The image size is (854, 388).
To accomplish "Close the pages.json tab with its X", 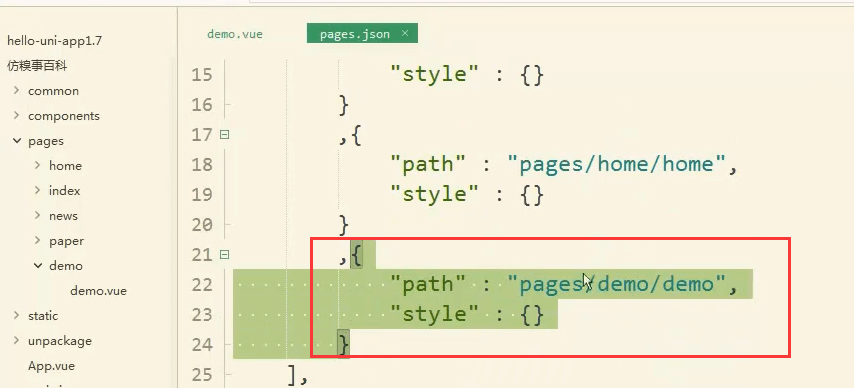I will [x=405, y=33].
